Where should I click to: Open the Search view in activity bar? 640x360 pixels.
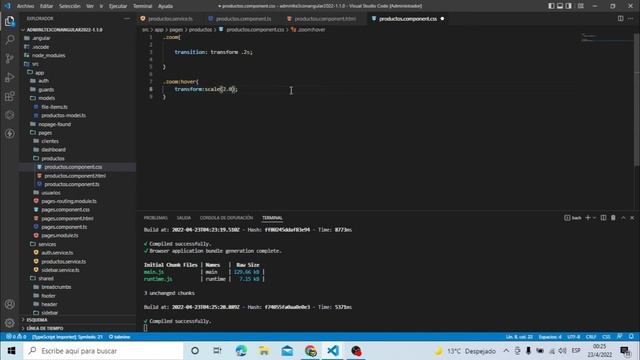click(x=9, y=40)
